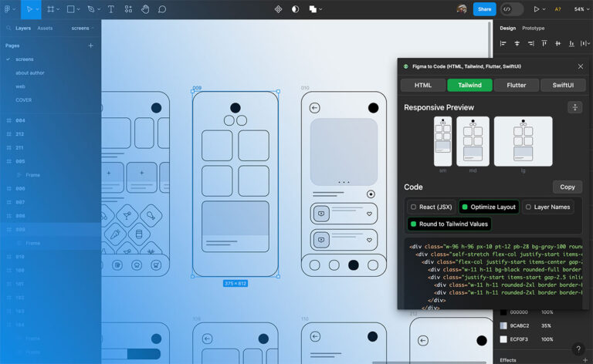Toggle Dev Mode switch
The width and height of the screenshot is (593, 364).
point(512,9)
